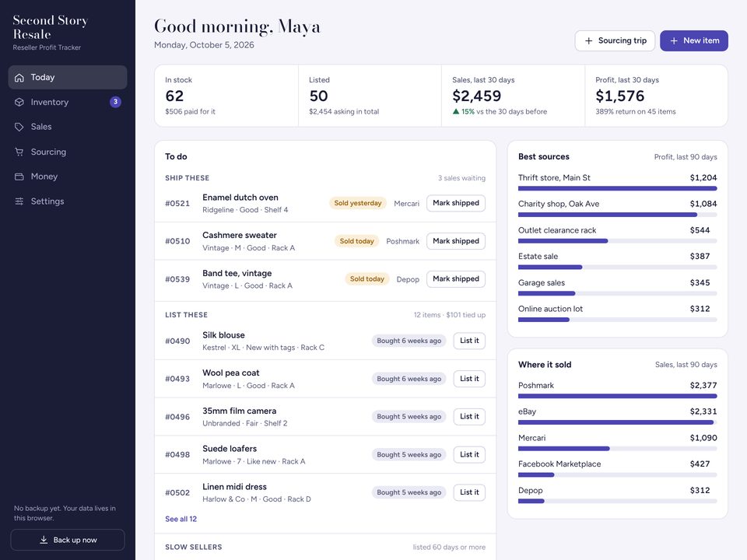List the Wool pea coat

[x=469, y=379]
